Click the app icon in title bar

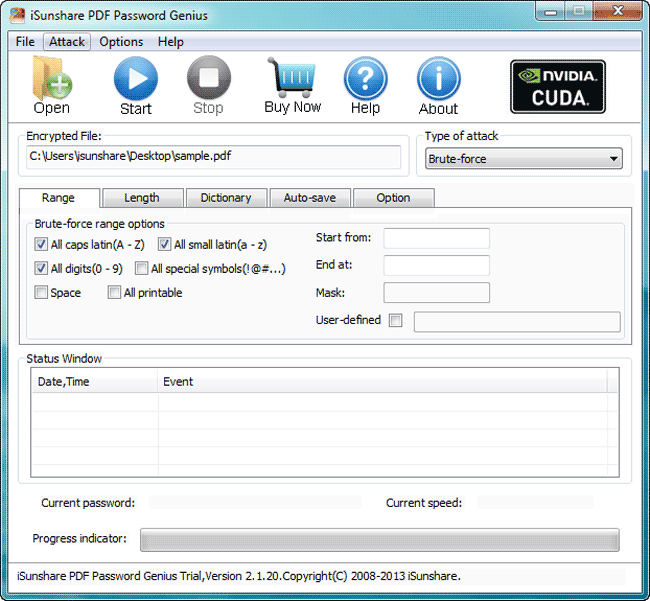pos(17,15)
